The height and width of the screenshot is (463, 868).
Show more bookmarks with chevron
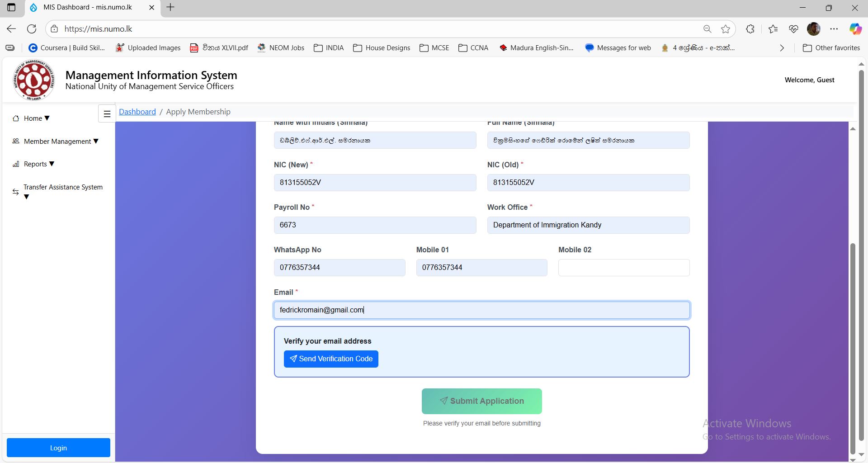click(782, 48)
